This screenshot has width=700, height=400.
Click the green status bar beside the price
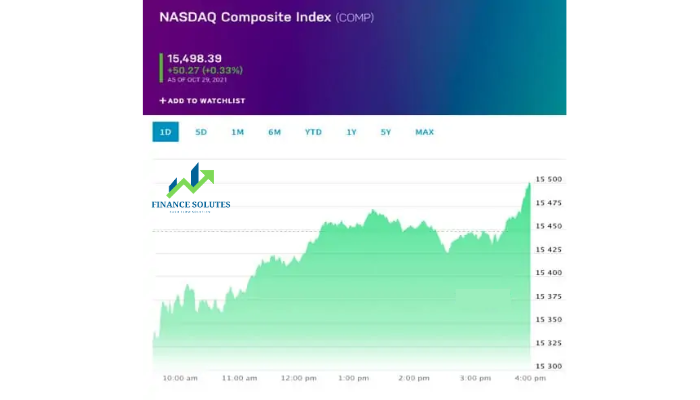161,68
